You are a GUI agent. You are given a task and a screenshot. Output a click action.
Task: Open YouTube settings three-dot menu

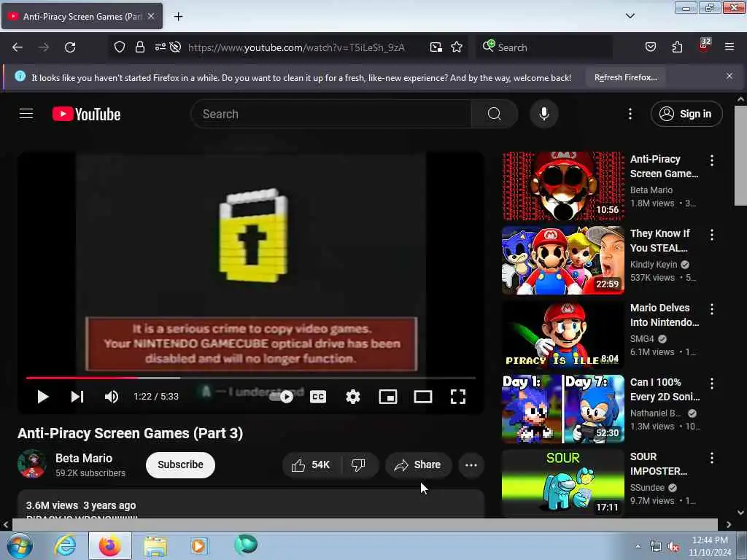click(630, 114)
